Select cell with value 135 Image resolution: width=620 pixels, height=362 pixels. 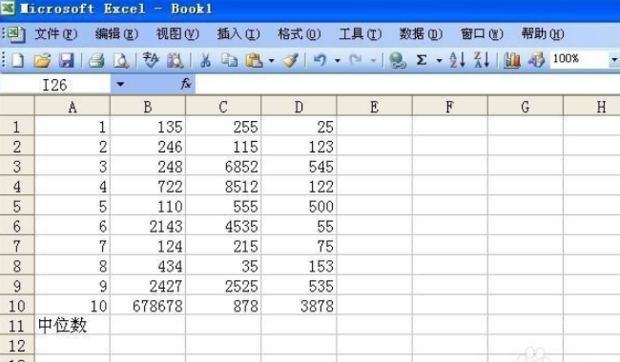(148, 126)
